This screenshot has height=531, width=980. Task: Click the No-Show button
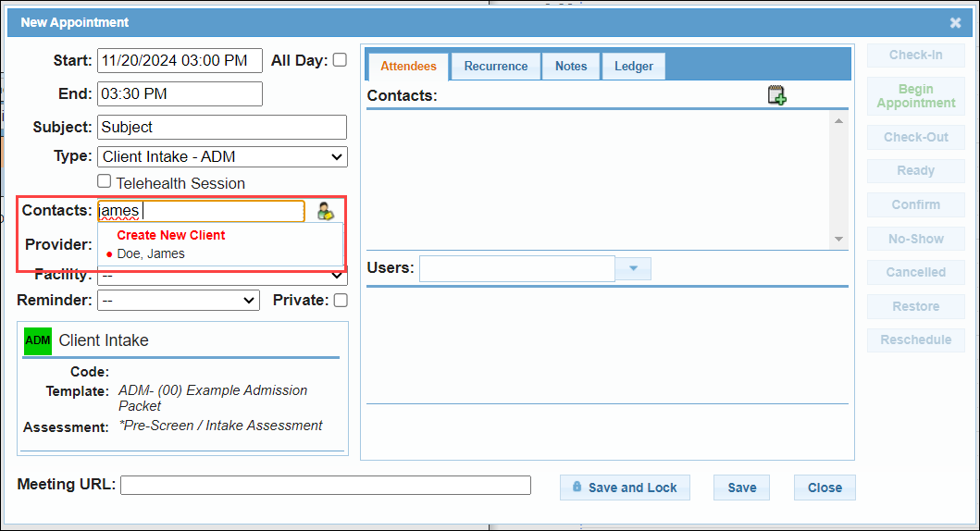(915, 239)
